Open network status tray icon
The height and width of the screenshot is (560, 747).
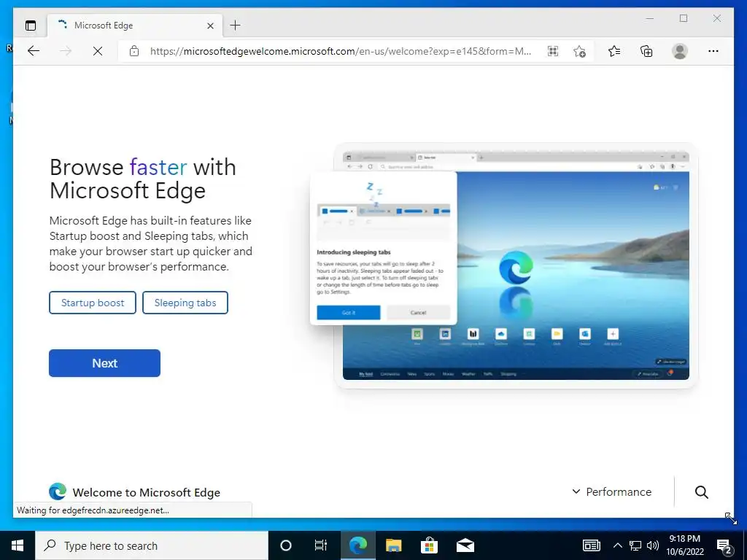pos(635,545)
